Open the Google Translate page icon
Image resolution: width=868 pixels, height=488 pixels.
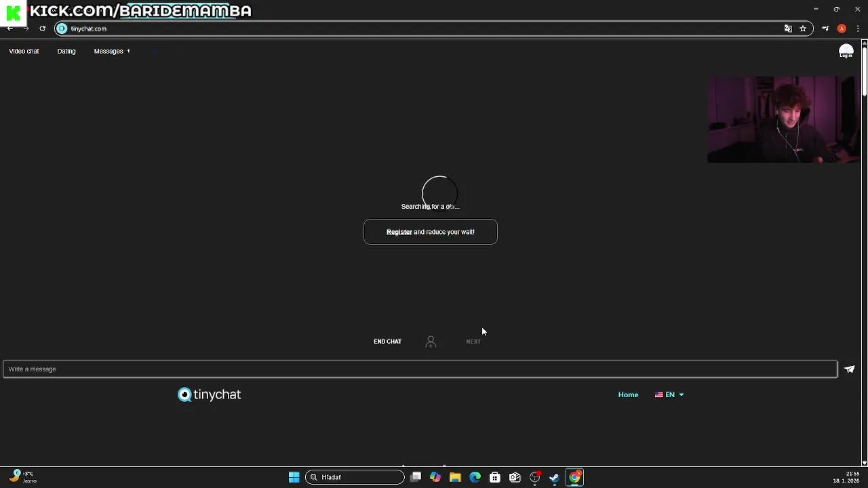tap(788, 28)
